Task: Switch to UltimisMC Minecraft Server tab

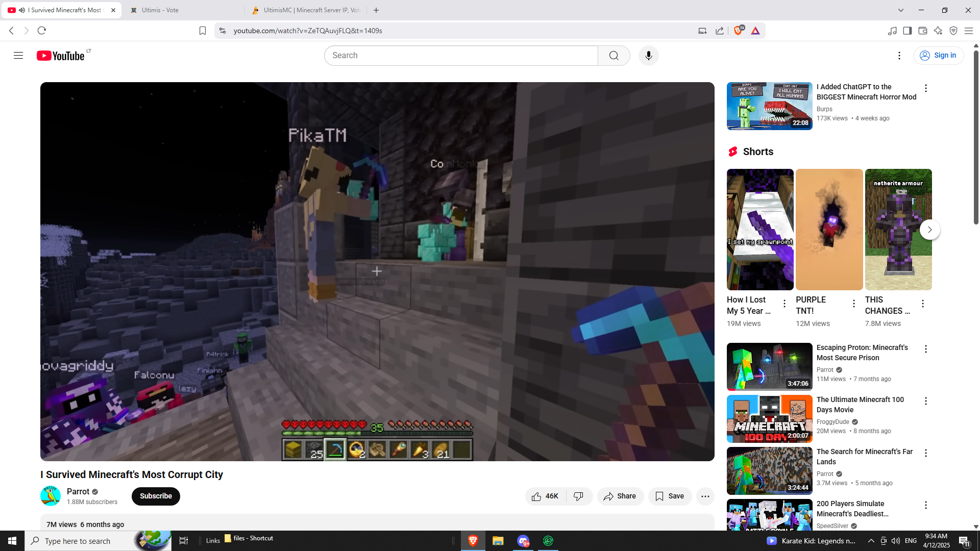Action: coord(306,10)
